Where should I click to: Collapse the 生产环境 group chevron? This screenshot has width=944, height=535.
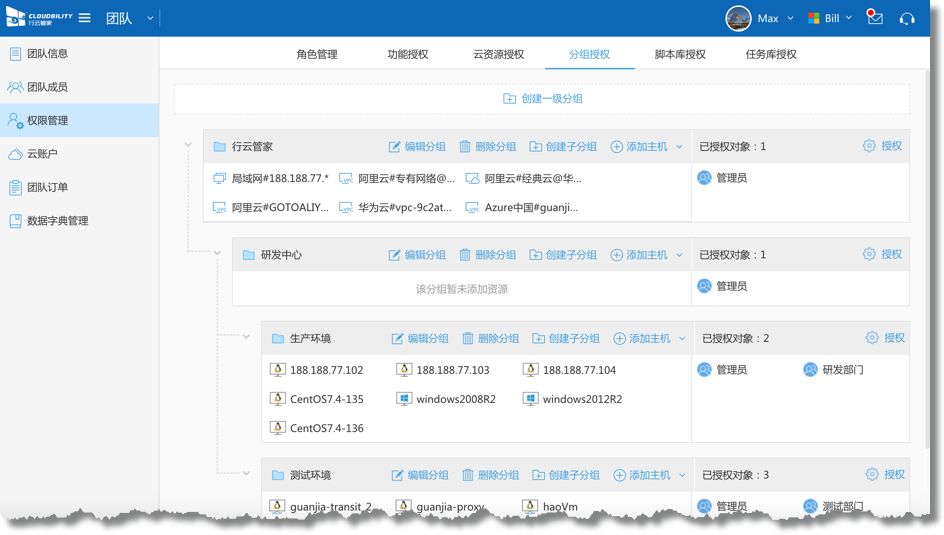(246, 337)
